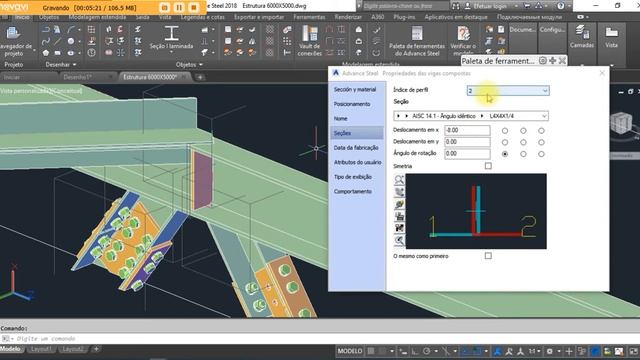Screen dimensions: 640x360
Task: Open the Modelagem estendida ribbon tab
Action: [97, 17]
